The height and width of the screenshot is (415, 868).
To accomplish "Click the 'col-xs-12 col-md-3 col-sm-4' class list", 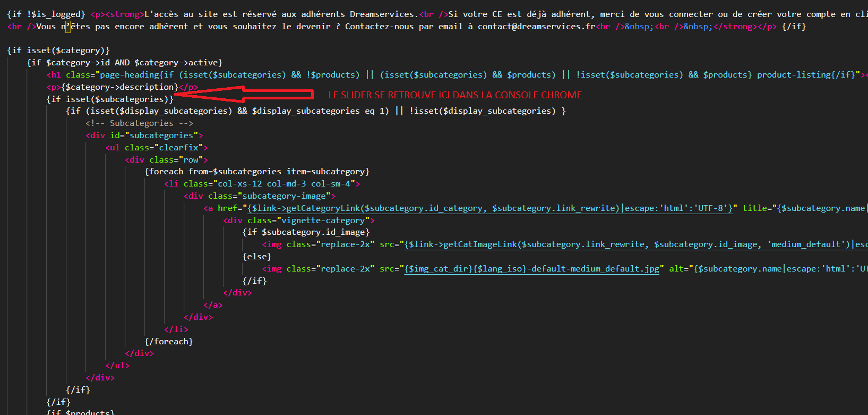I will click(284, 184).
